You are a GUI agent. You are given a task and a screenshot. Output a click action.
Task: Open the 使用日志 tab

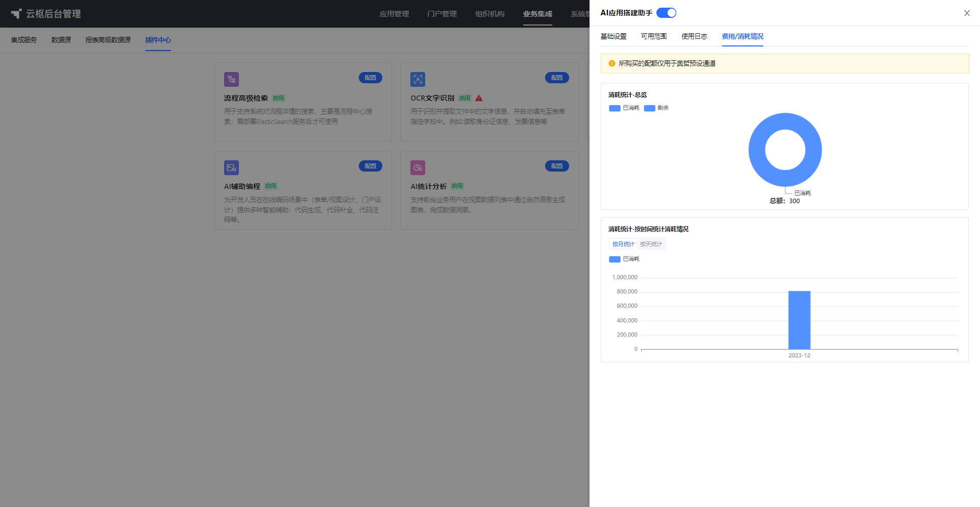coord(694,36)
